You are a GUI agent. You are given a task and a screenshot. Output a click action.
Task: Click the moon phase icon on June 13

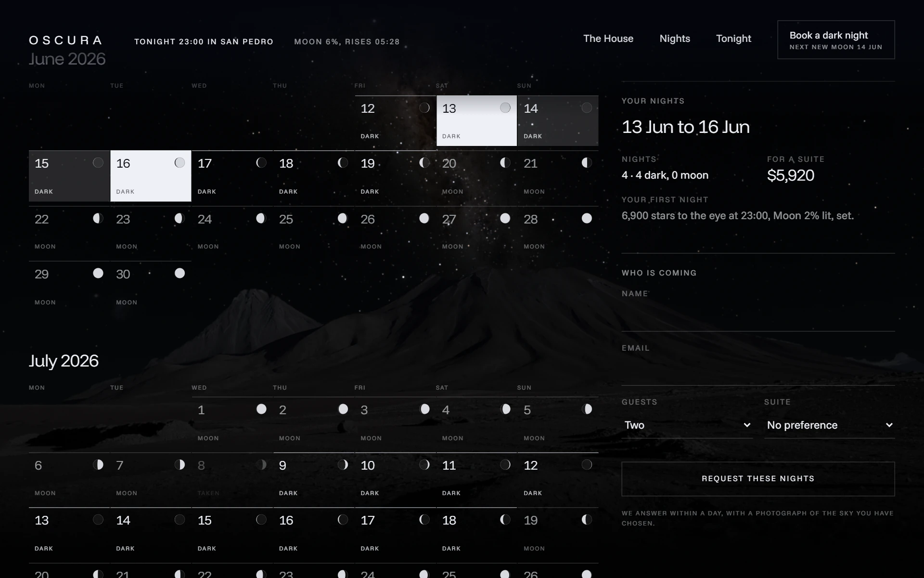click(505, 108)
